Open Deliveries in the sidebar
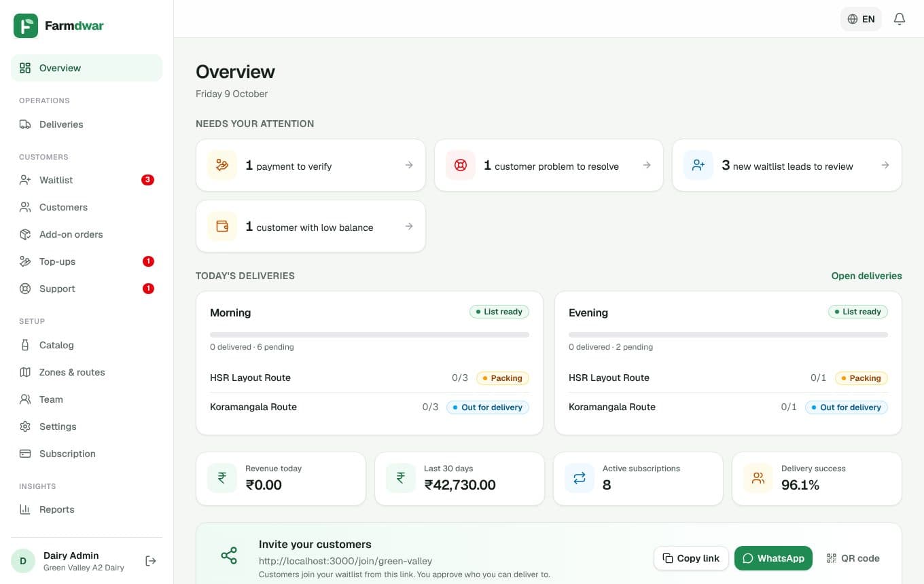Image resolution: width=924 pixels, height=584 pixels. pos(87,124)
